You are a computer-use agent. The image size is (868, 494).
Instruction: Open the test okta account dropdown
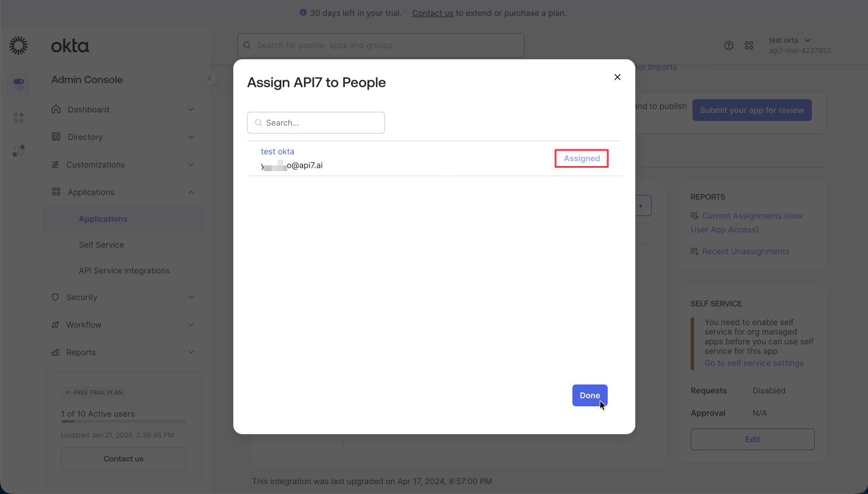[790, 40]
